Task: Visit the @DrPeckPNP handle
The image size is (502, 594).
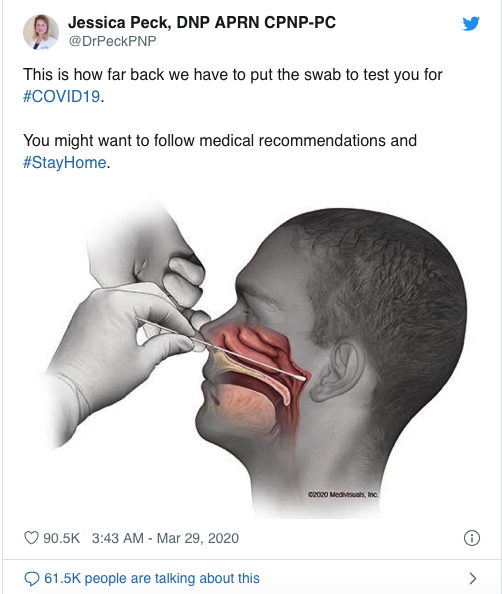Action: 112,41
